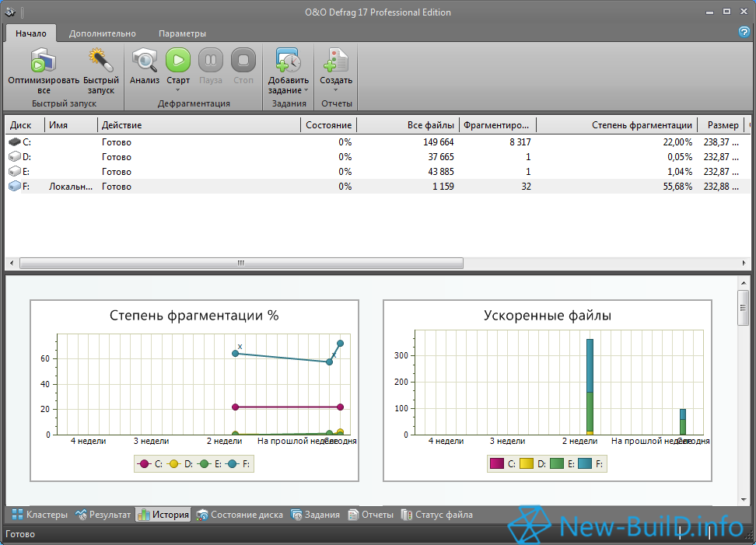Viewport: 756px width, 545px height.
Task: Click F: legend marker in fragmentation chart
Action: 233,464
